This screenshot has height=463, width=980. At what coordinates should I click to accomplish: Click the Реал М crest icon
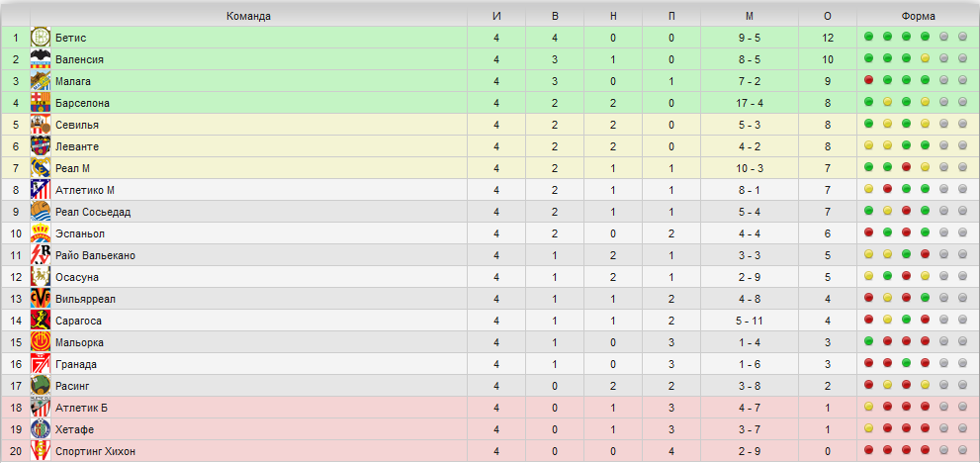pyautogui.click(x=41, y=168)
